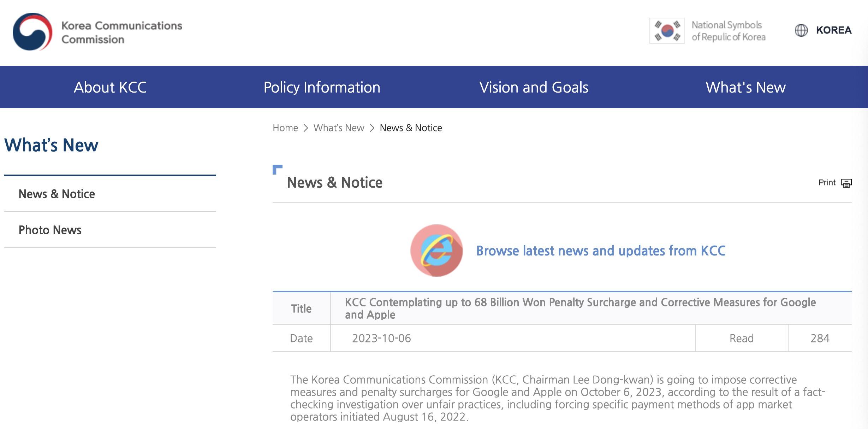Click the Internet Explorer browser icon
The width and height of the screenshot is (868, 429).
click(436, 251)
